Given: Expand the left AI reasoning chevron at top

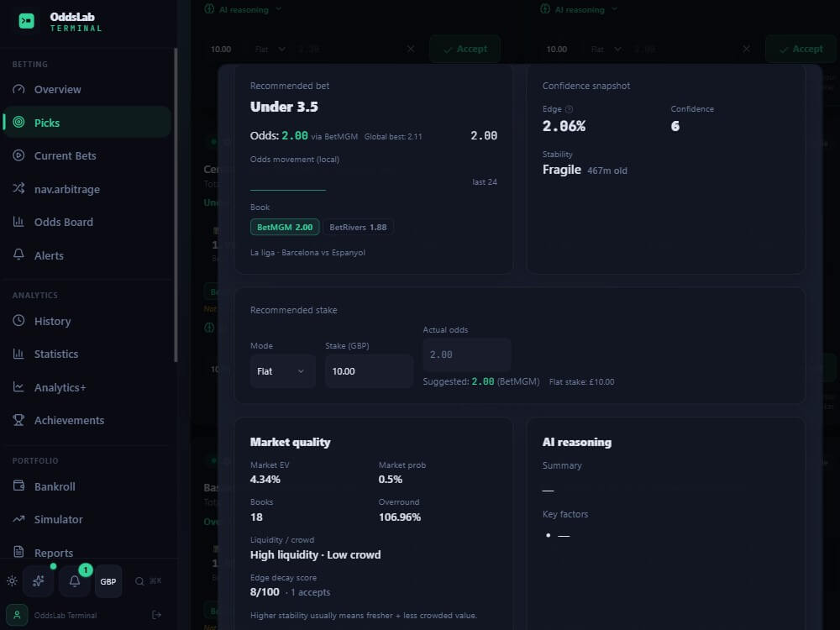Looking at the screenshot, I should pyautogui.click(x=279, y=9).
